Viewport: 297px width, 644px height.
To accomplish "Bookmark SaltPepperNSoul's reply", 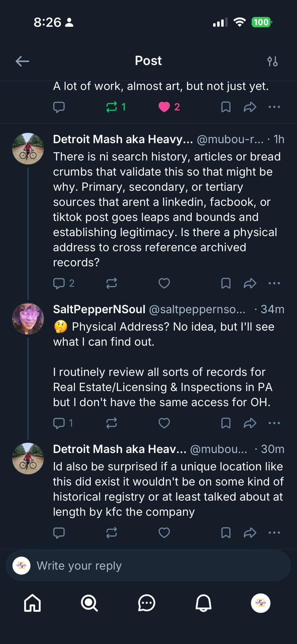I will click(226, 423).
